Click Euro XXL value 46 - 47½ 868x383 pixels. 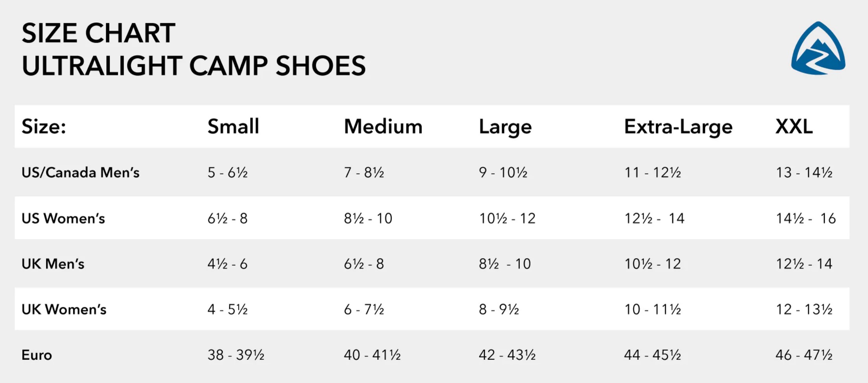pyautogui.click(x=803, y=355)
